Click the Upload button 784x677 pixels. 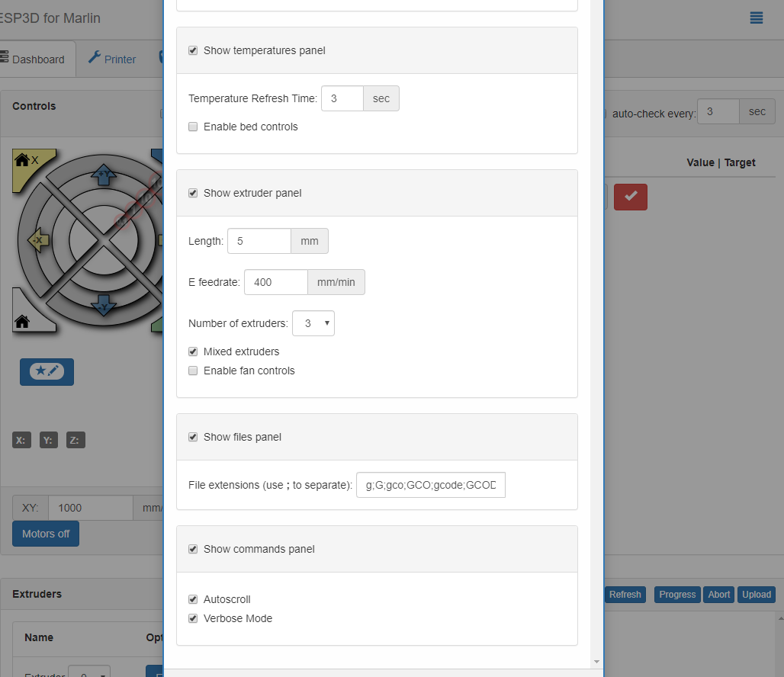pos(756,595)
